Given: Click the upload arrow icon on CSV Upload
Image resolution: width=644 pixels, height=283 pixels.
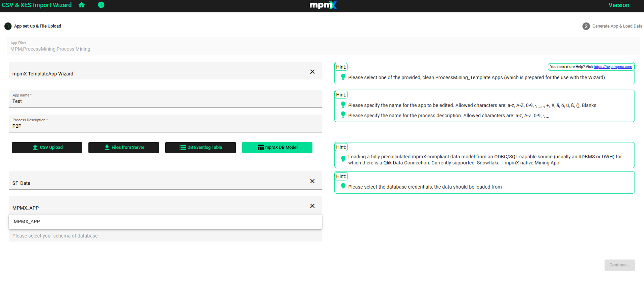Looking at the screenshot, I should click(x=35, y=148).
